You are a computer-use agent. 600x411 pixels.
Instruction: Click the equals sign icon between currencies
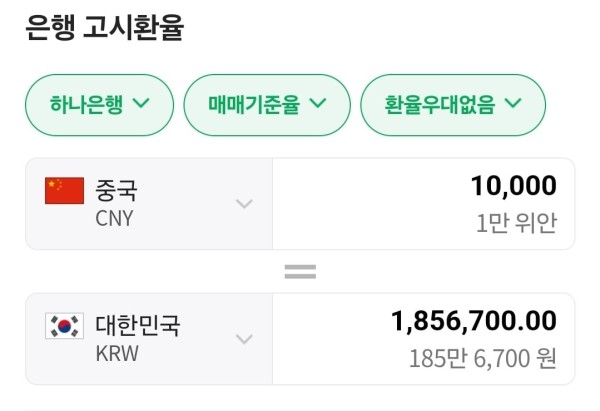300,272
